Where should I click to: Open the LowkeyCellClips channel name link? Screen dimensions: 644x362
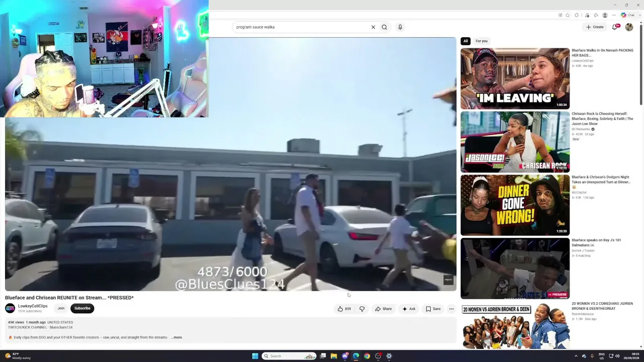(x=33, y=306)
